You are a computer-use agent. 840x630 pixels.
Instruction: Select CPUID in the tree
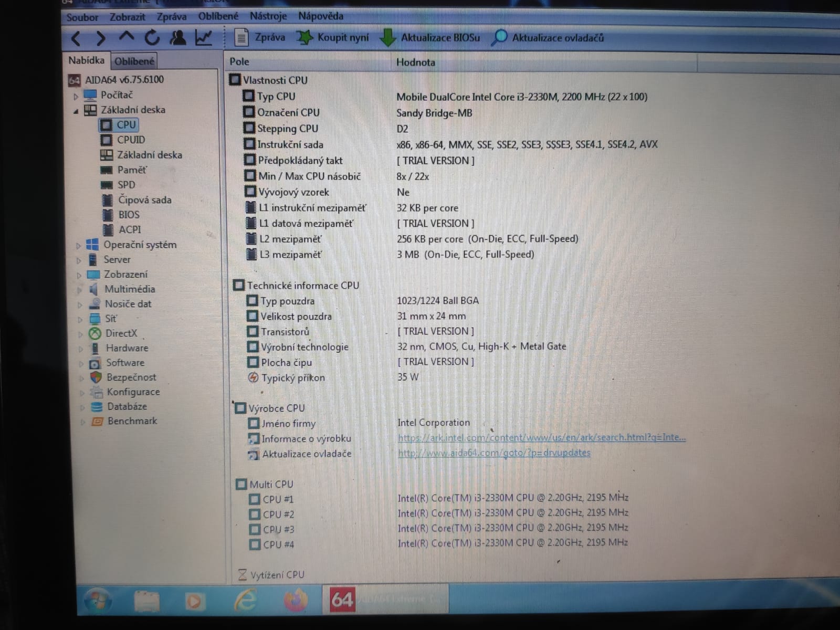click(131, 140)
